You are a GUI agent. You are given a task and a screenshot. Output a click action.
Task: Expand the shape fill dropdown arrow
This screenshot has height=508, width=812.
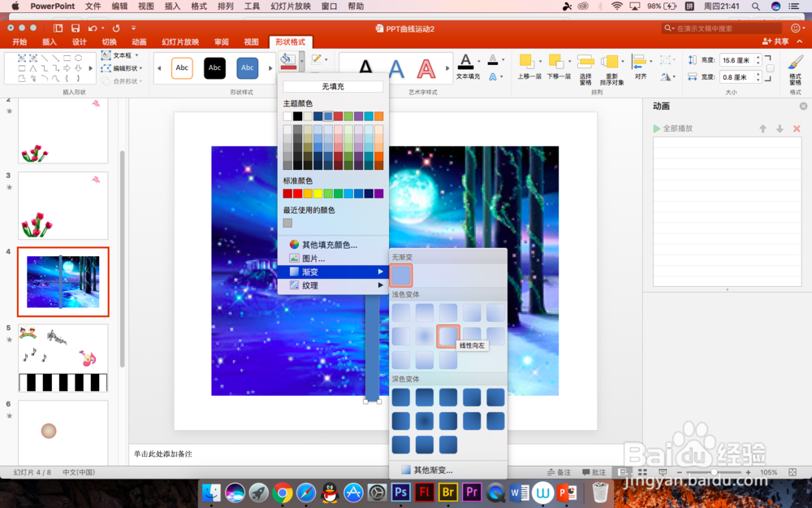click(302, 60)
